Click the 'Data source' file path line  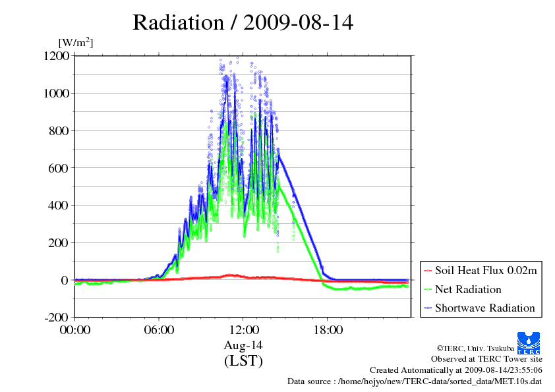tap(415, 381)
